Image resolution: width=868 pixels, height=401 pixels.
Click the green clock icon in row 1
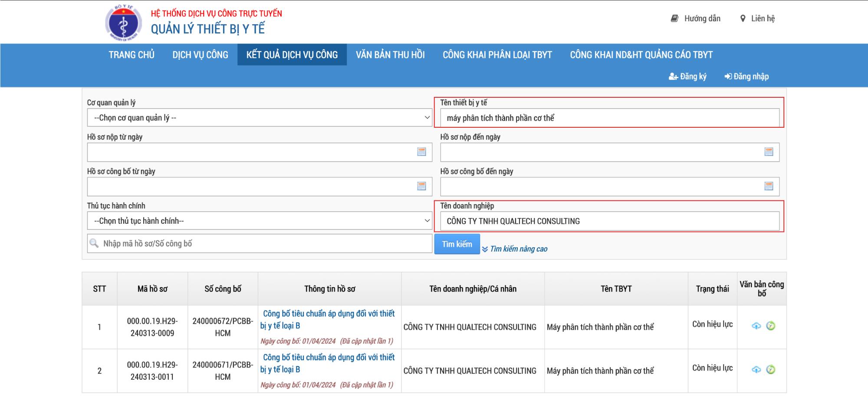[x=771, y=326]
